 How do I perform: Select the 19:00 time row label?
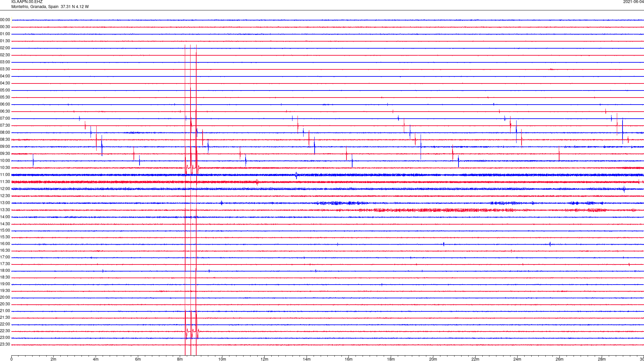tap(5, 284)
